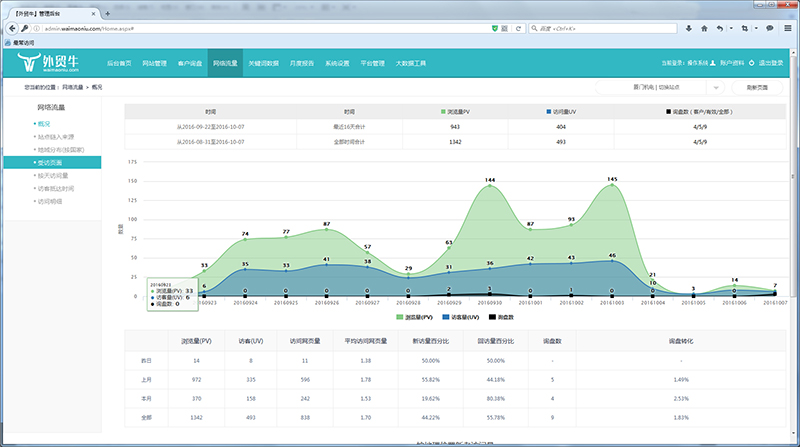Click the chat bubble toolbar icon
800x447 pixels.
[x=768, y=28]
